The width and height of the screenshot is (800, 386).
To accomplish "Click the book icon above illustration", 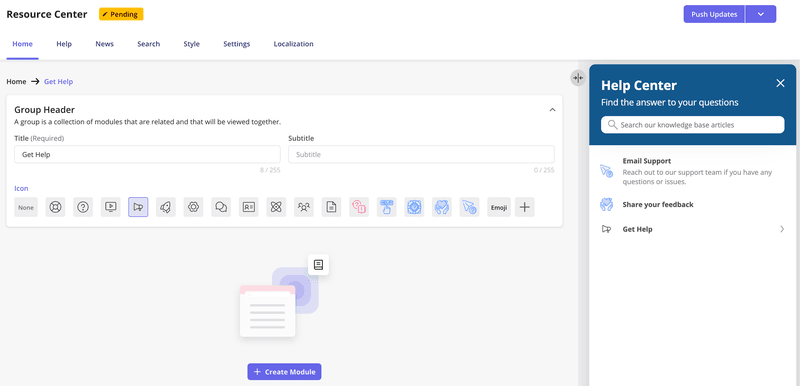I will point(318,265).
